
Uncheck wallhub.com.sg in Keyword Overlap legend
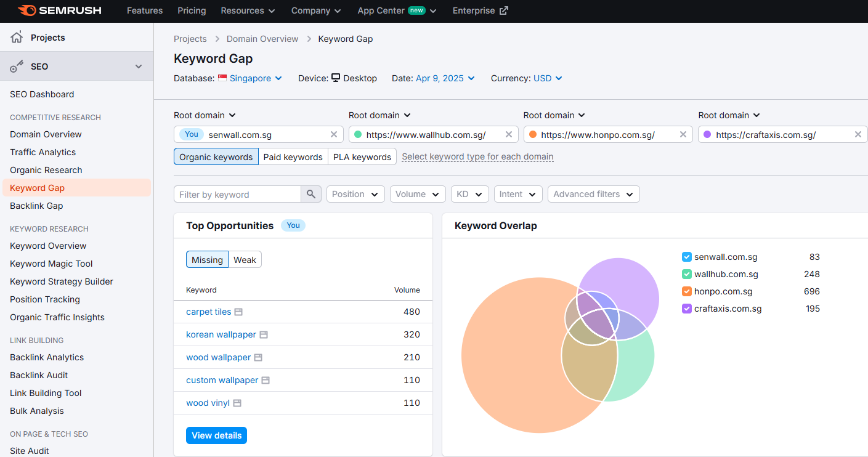click(x=687, y=274)
